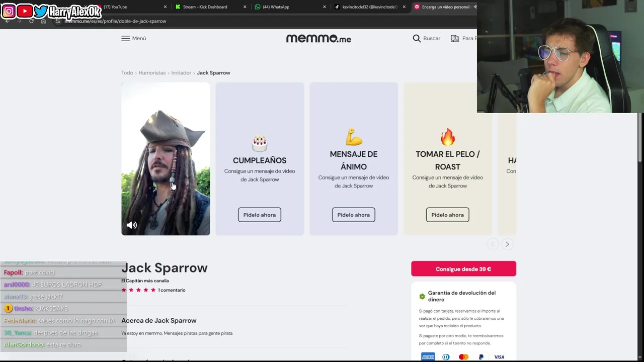Click Pídelo ahora under Cumpleaños
The width and height of the screenshot is (644, 362).
(x=260, y=215)
